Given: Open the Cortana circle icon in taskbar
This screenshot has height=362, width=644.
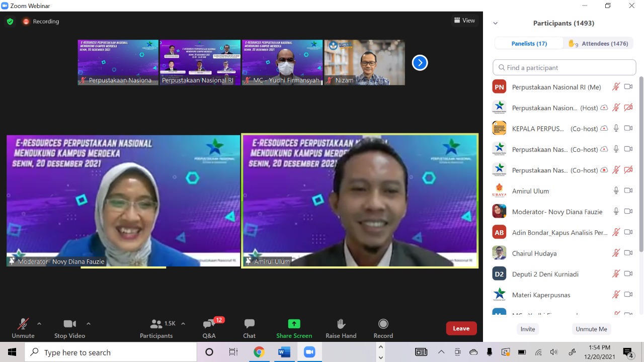Looking at the screenshot, I should coord(209,352).
